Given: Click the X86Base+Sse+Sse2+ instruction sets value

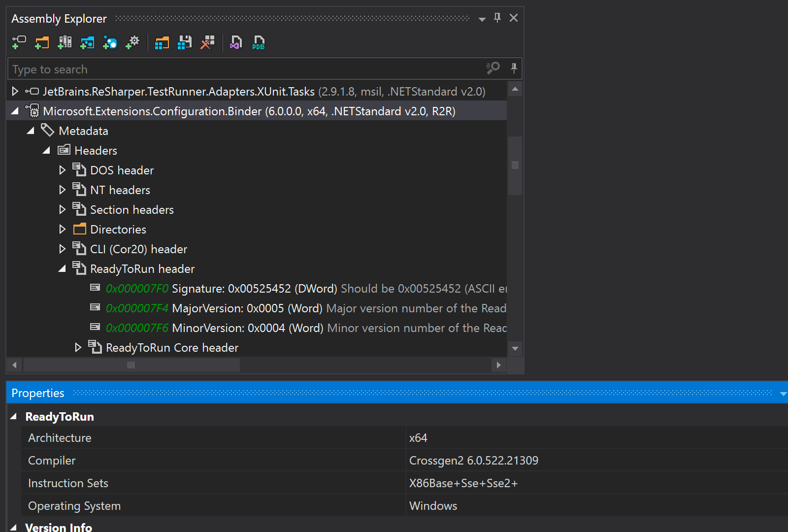Looking at the screenshot, I should pos(463,483).
